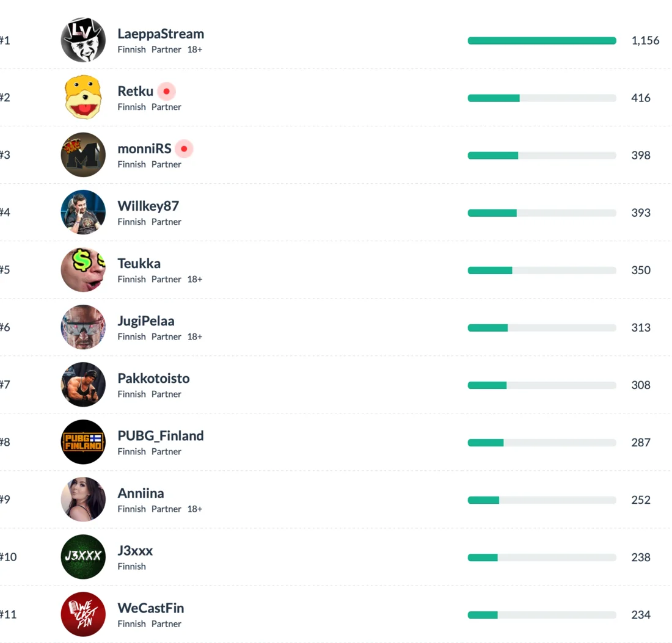Click Teukka's green viewer bar
Viewport: 672px width, 643px height.
[x=490, y=271]
